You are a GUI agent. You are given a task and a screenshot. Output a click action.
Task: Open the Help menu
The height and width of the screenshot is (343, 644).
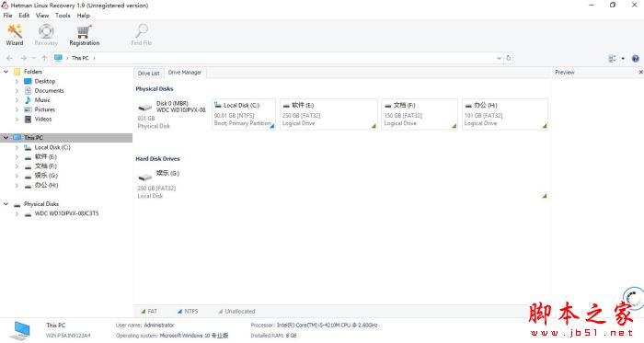[x=84, y=16]
